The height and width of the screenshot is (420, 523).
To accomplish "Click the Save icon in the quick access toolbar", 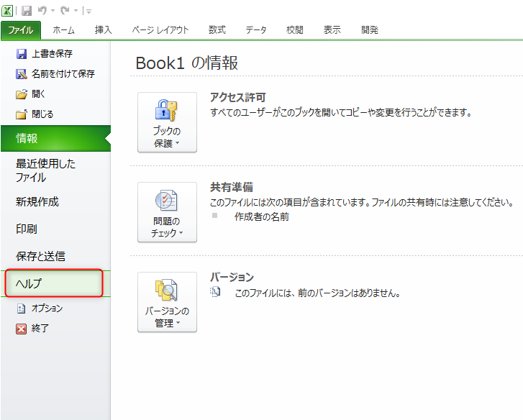I will 27,11.
